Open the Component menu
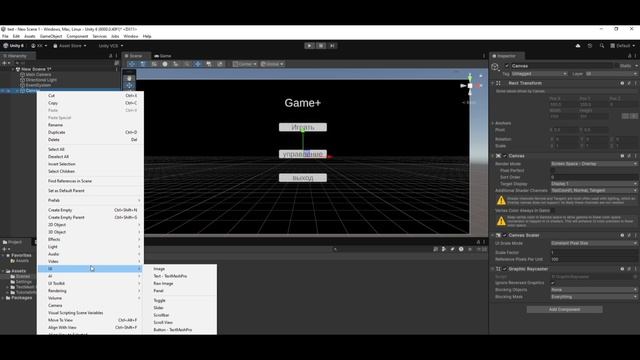 [77, 36]
